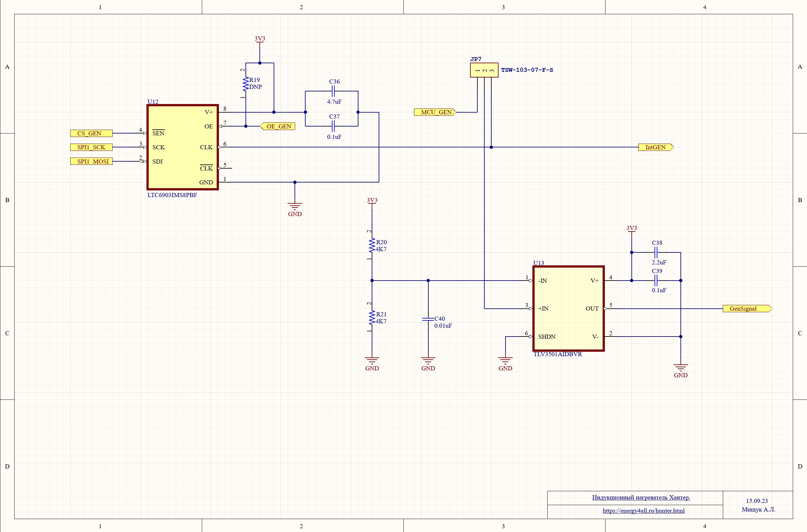Click the TSW-103-07-F-S part label
This screenshot has width=807, height=532.
coord(527,70)
